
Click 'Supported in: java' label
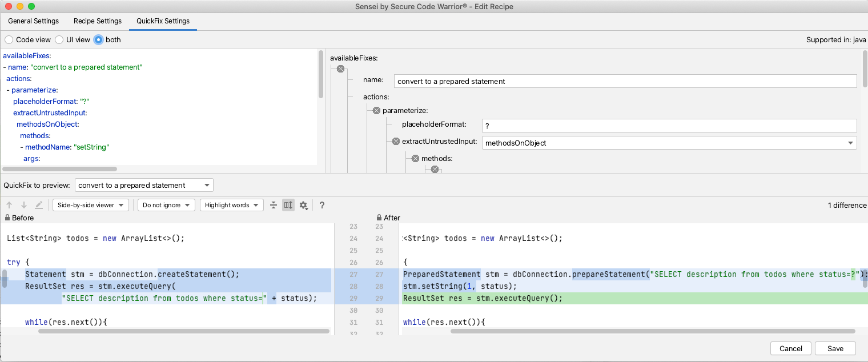pyautogui.click(x=836, y=40)
